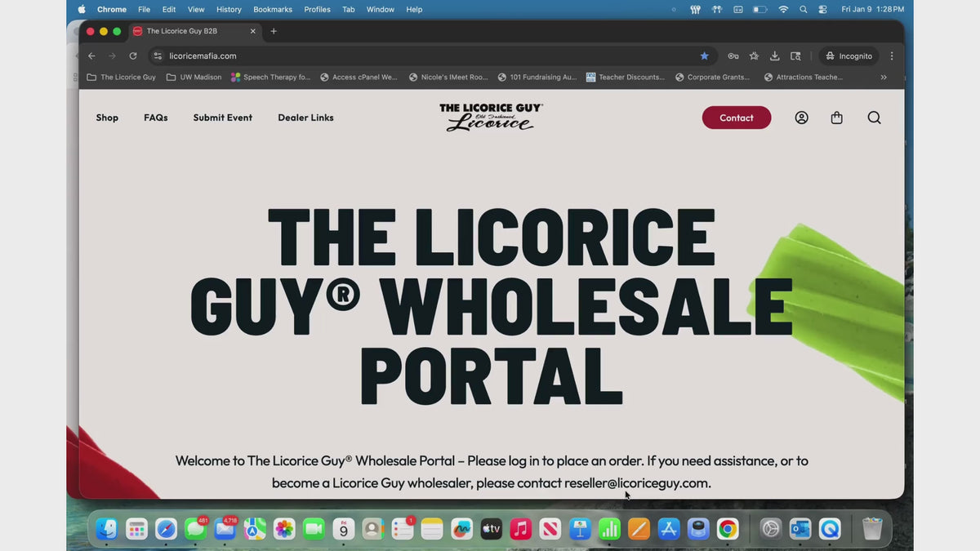Open Numbers in the Dock

point(609,529)
